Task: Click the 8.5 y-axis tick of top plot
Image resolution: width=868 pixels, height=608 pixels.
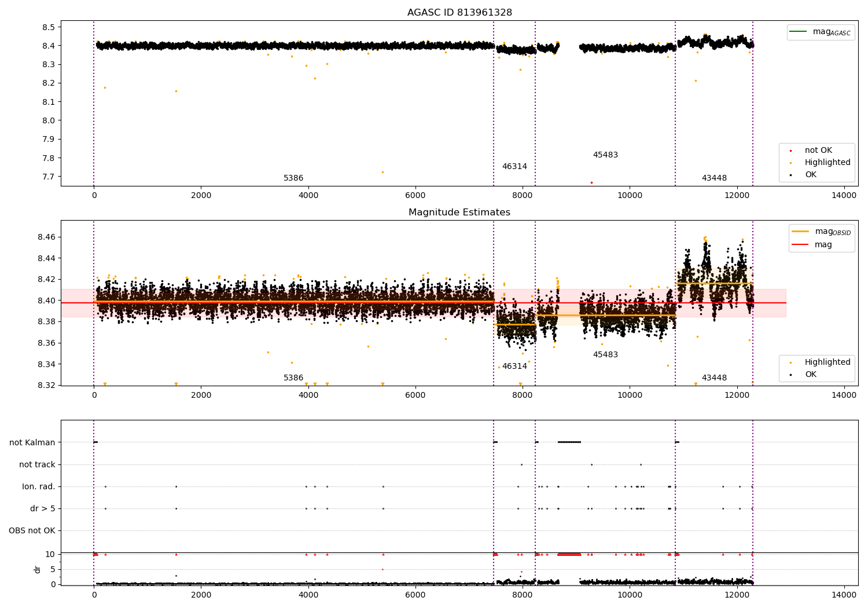Action: tap(49, 27)
